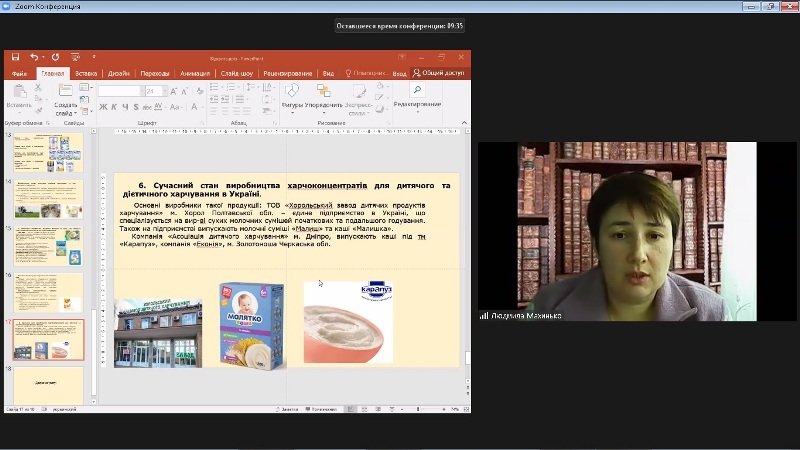Toggle Bold (Ж) formatting
Image resolution: width=800 pixels, height=450 pixels.
103,107
